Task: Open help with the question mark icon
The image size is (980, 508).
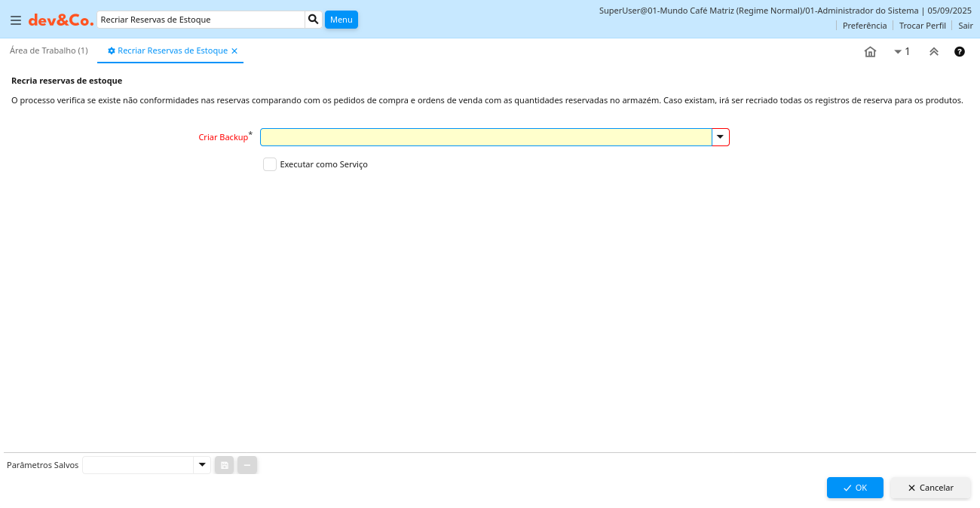Action: click(x=960, y=51)
